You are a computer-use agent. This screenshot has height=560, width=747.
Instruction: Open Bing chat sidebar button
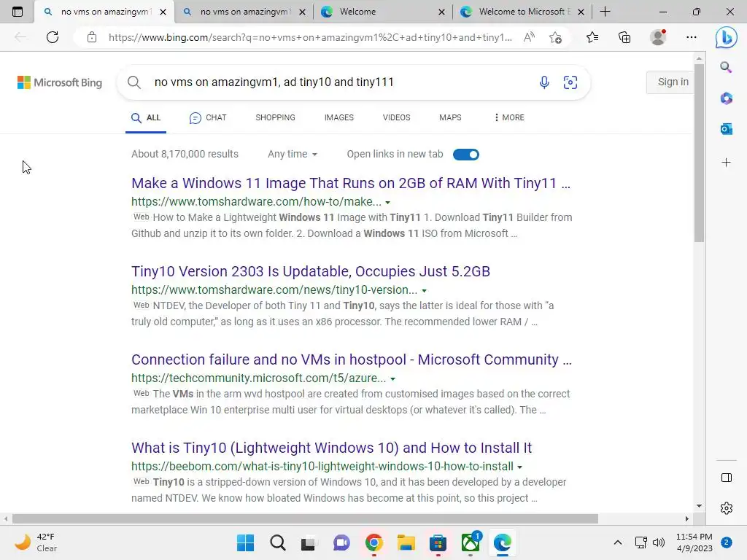[726, 37]
